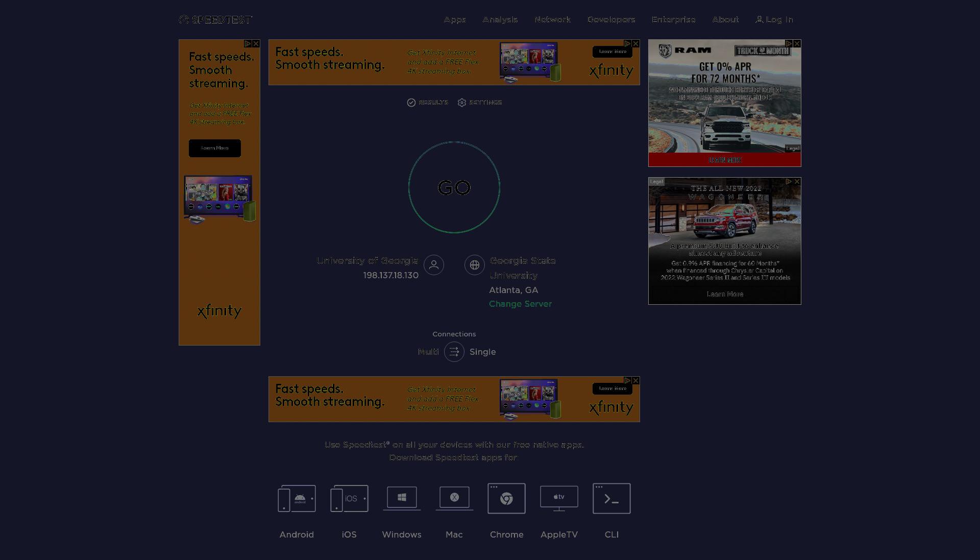Viewport: 980px width, 560px height.
Task: Click the globe server icon
Action: click(x=475, y=265)
